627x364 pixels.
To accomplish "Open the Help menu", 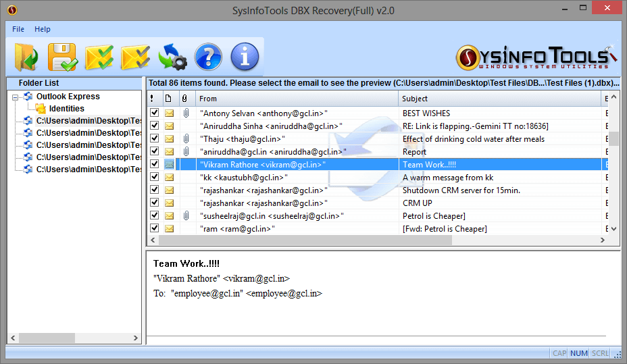I will point(43,29).
